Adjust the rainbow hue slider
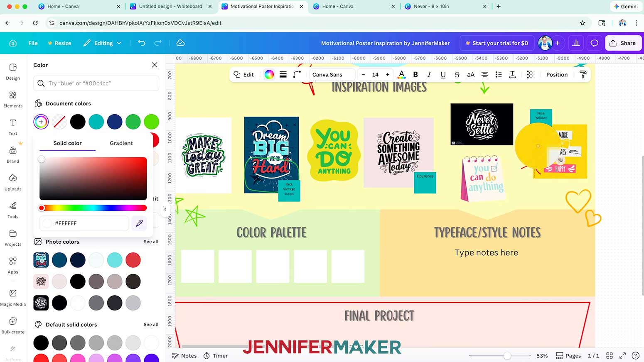The width and height of the screenshot is (644, 362). click(x=93, y=208)
